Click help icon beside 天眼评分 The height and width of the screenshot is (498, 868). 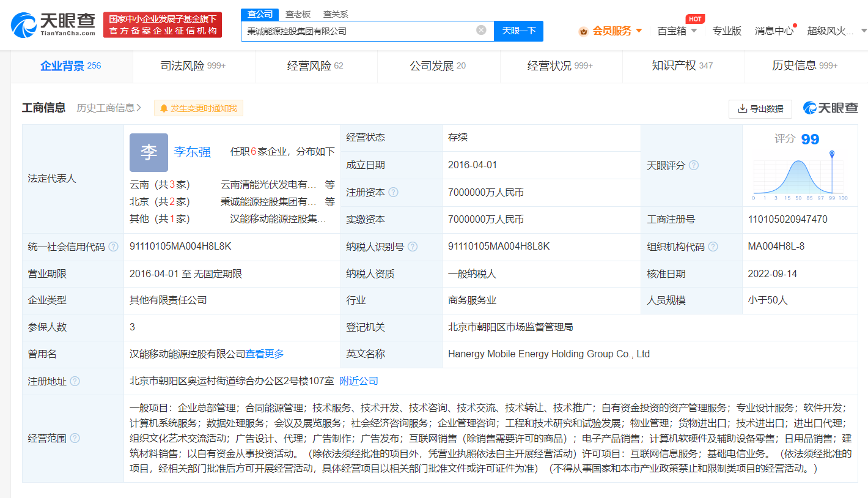click(693, 166)
